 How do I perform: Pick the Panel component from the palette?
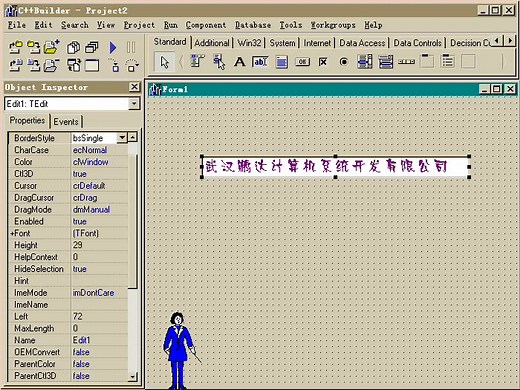468,62
